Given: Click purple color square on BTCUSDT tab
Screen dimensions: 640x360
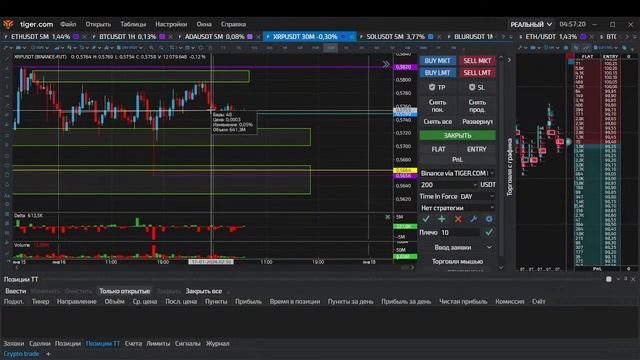Looking at the screenshot, I should (x=162, y=37).
